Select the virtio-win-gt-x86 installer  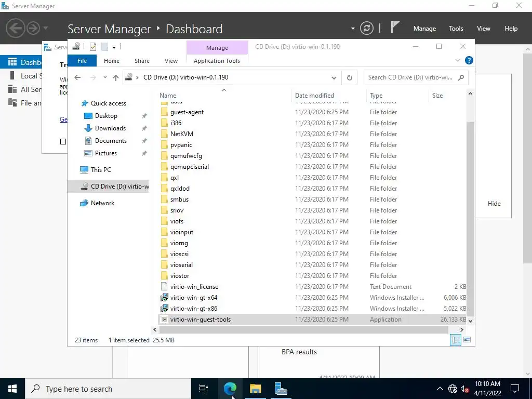click(x=194, y=309)
